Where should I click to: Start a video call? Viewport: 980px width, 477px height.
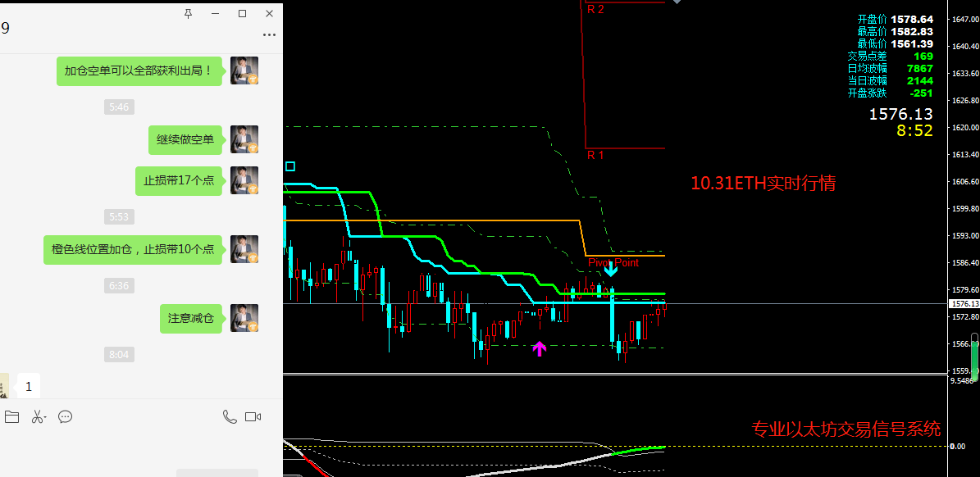click(x=253, y=417)
